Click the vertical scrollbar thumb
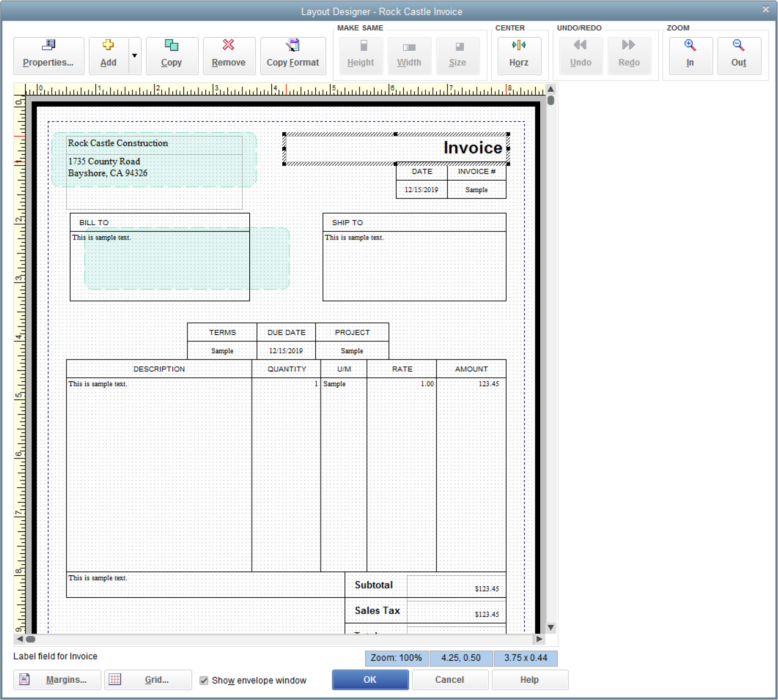This screenshot has height=700, width=778. tap(551, 100)
